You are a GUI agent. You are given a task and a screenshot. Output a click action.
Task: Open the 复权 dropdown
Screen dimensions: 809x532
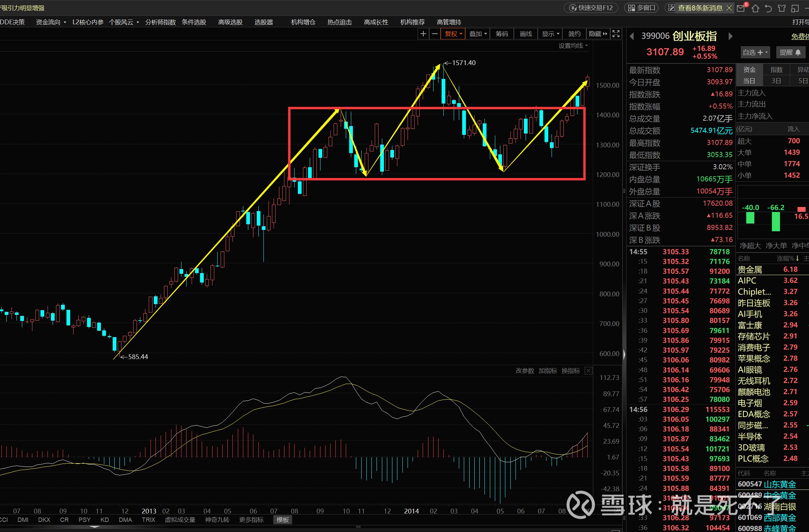453,34
